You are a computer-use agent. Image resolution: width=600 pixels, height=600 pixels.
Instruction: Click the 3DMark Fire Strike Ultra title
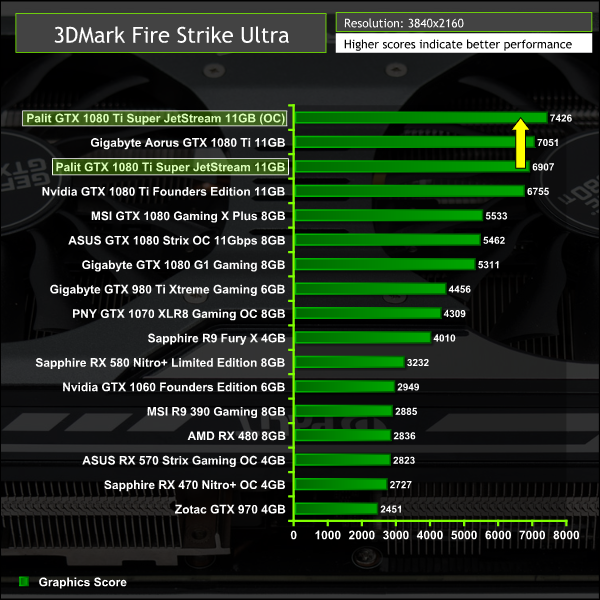[171, 35]
